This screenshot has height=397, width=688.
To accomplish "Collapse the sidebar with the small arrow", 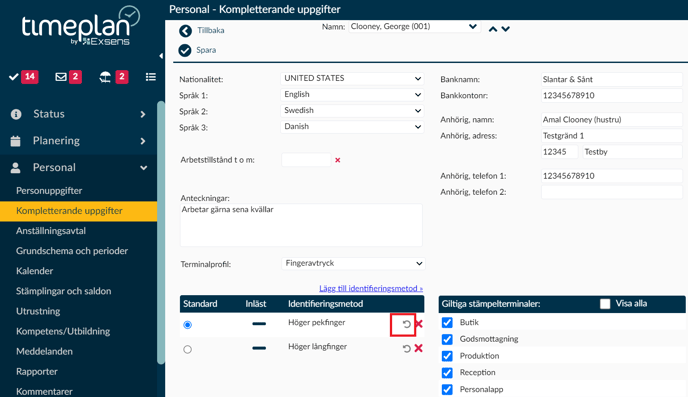I will pos(161,56).
